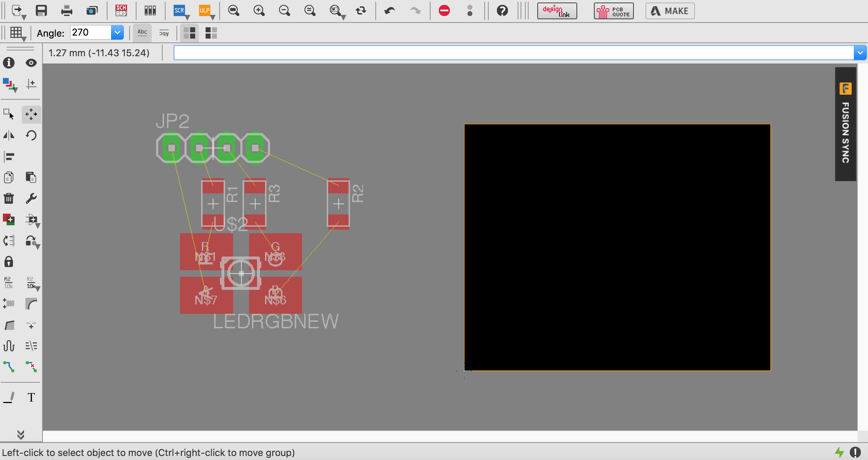Open the CAM processor icon
This screenshot has width=868, height=460.
pyautogui.click(x=92, y=11)
